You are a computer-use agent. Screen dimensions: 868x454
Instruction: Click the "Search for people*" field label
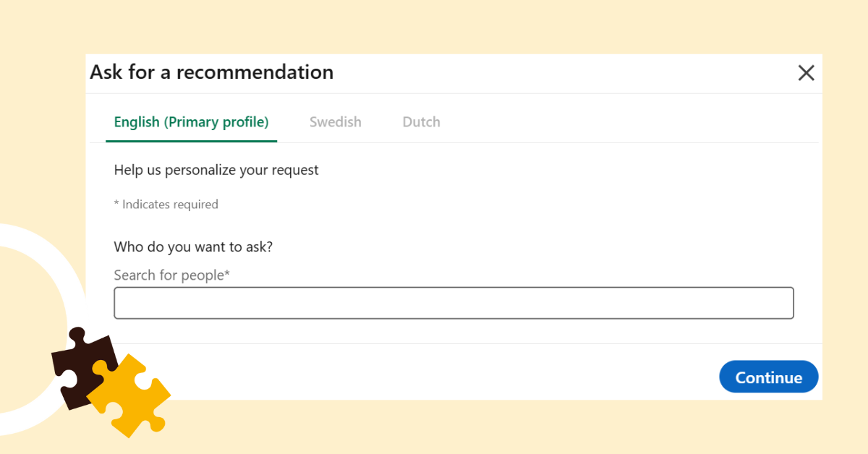click(172, 275)
